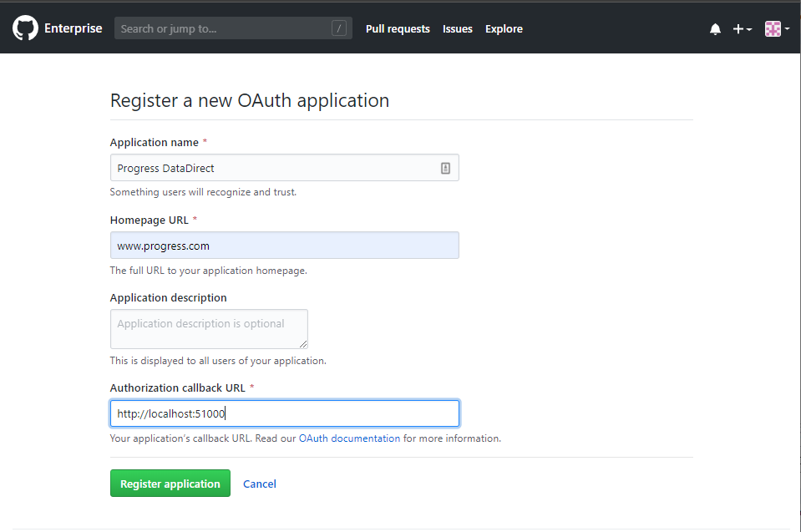Click the Enterprise header label

click(73, 28)
